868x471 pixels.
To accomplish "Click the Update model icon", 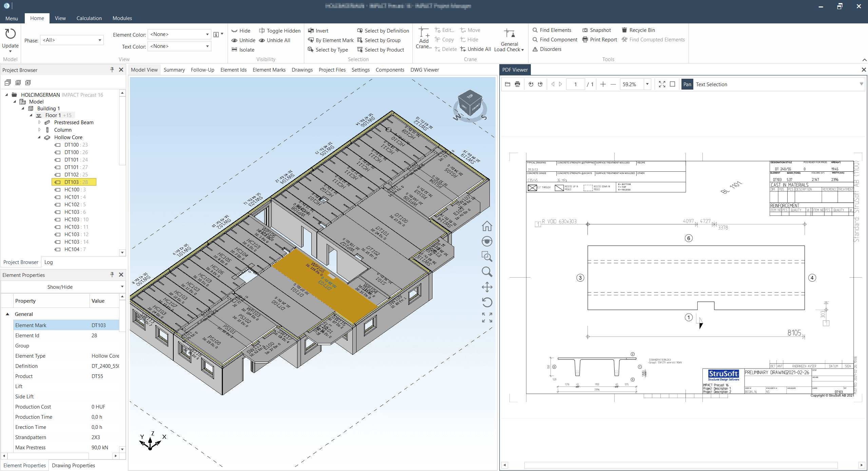I will tap(10, 34).
